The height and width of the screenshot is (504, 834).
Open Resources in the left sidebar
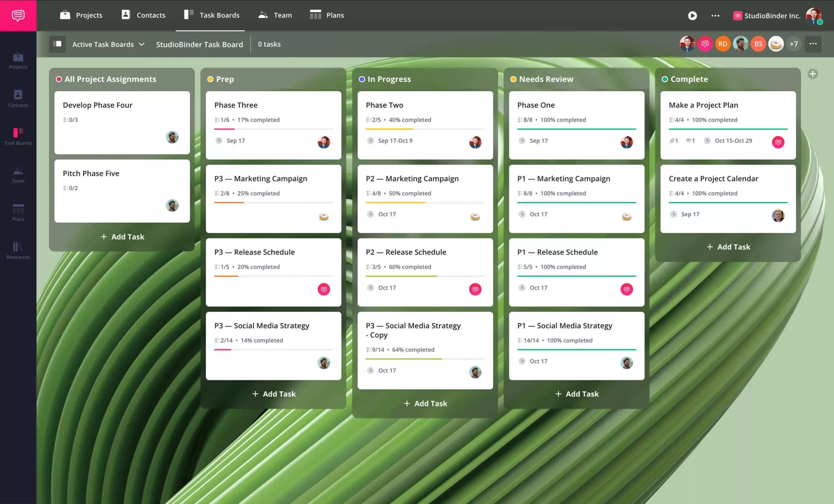[x=18, y=250]
